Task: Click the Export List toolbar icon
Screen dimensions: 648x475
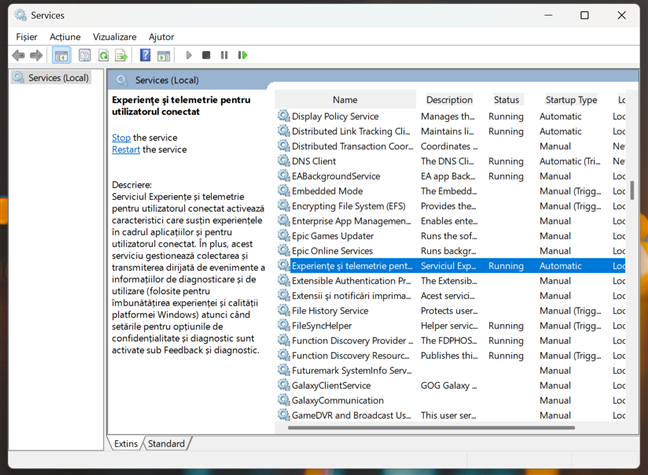Action: [x=121, y=56]
